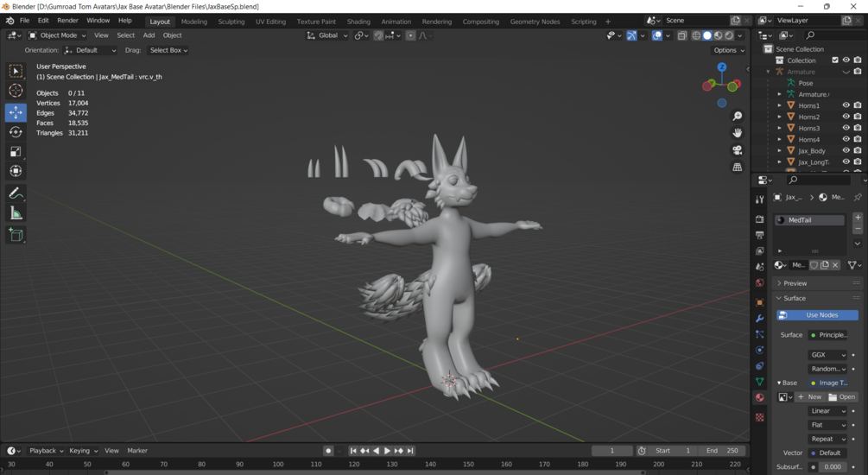Screen dimensions: 868x475
Task: Open the Texture properties checker tab
Action: point(759,417)
